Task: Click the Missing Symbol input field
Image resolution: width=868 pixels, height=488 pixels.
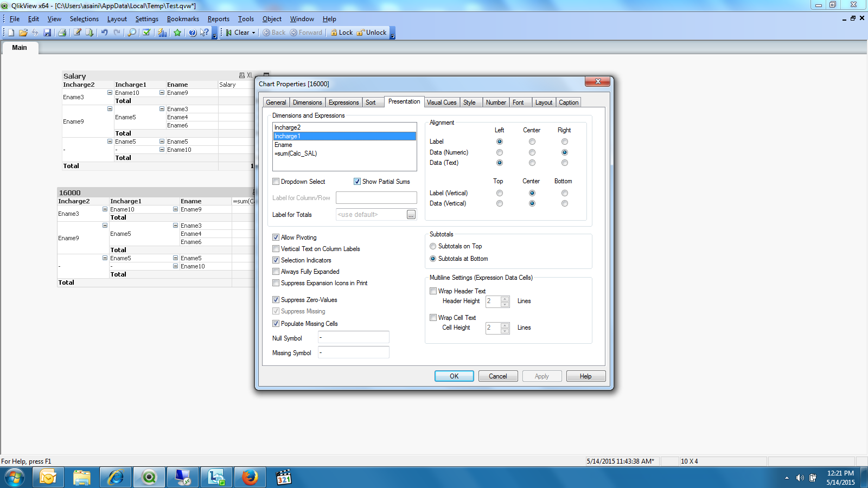Action: (353, 352)
